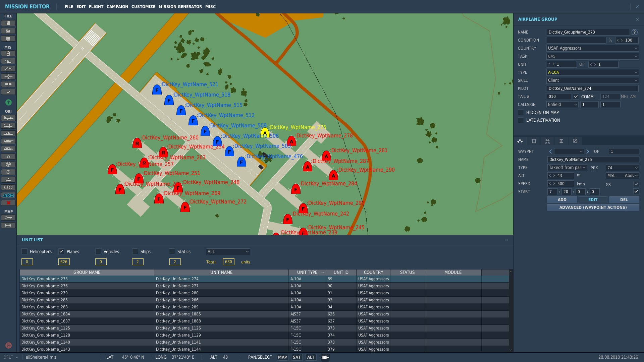Click the Unit List vertical scrollbar
The image size is (644, 362).
tap(511, 311)
